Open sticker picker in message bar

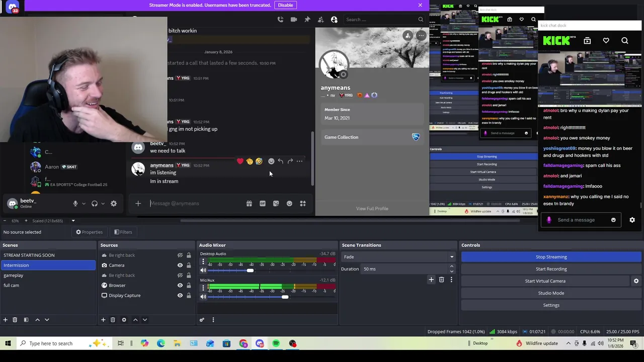(x=276, y=204)
